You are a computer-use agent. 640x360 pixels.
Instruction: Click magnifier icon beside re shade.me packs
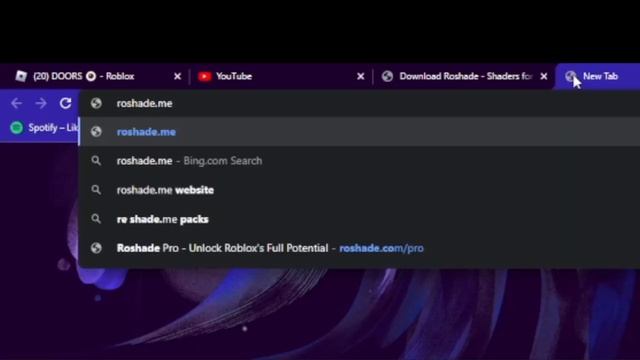point(96,219)
